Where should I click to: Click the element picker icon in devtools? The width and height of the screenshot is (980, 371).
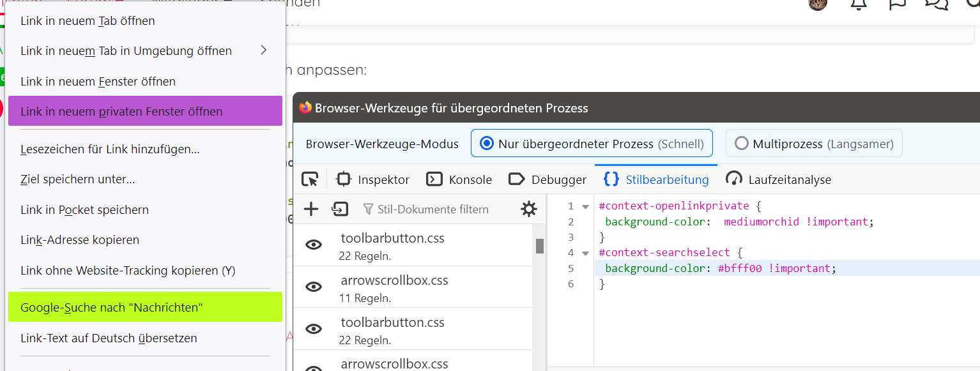pyautogui.click(x=310, y=179)
